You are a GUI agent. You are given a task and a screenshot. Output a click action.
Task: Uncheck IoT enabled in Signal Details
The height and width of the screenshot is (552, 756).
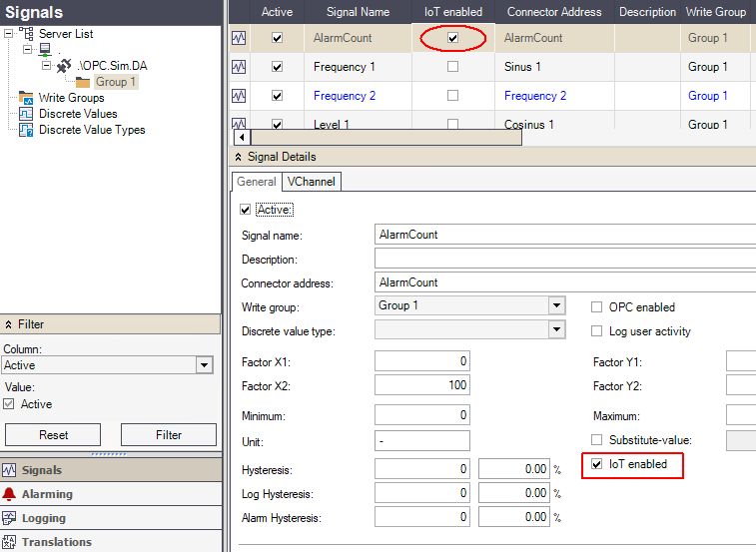pos(597,464)
